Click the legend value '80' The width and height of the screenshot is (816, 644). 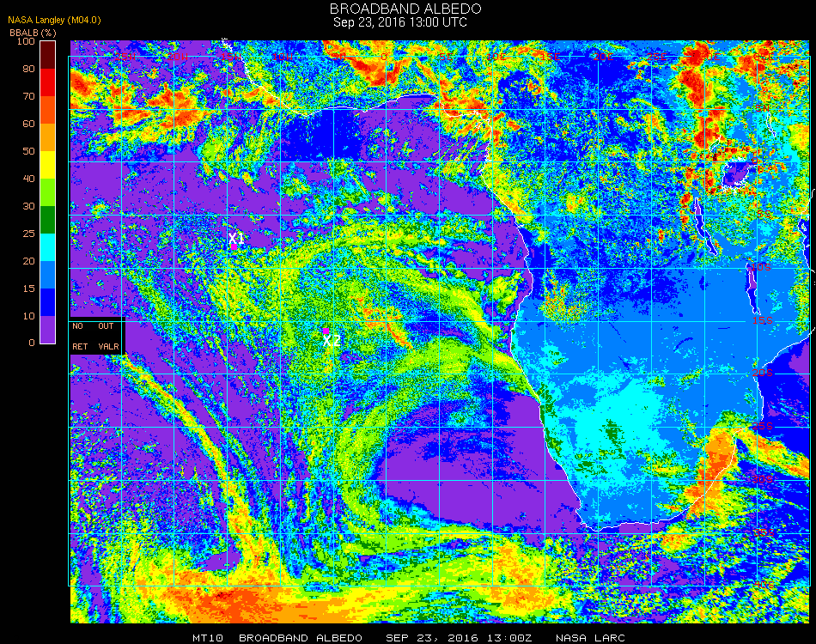point(28,69)
